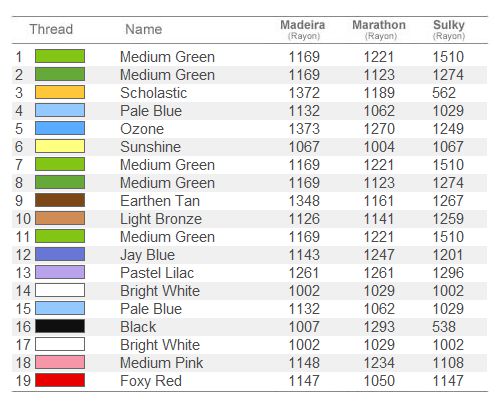
Task: Click the Sunshine yellow thread swatch
Action: coord(60,146)
